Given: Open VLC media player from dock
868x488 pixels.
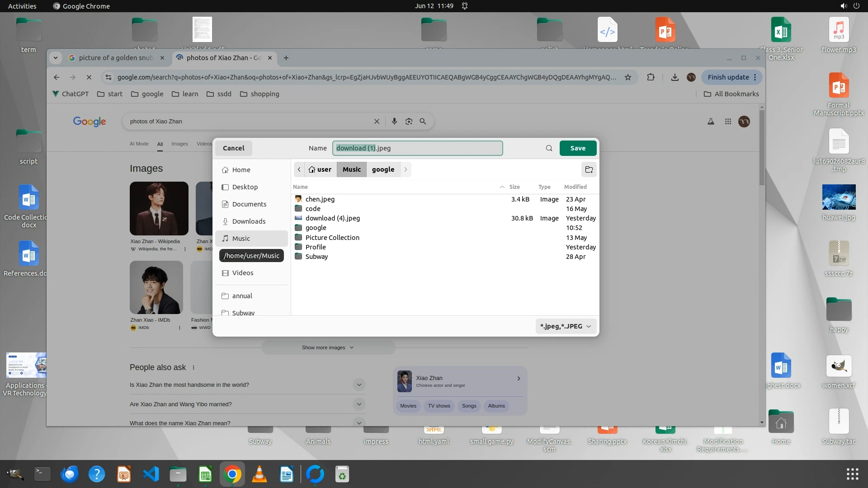Looking at the screenshot, I should point(259,474).
